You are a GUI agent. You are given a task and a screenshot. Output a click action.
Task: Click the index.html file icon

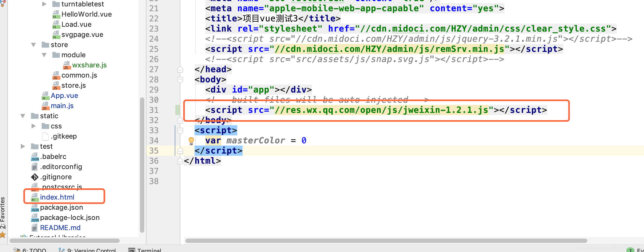pyautogui.click(x=35, y=197)
